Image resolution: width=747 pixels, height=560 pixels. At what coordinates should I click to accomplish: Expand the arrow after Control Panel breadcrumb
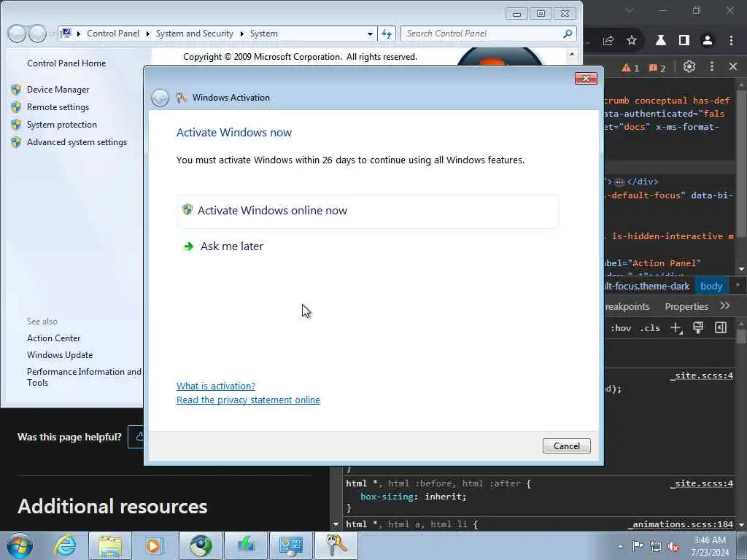coord(147,34)
